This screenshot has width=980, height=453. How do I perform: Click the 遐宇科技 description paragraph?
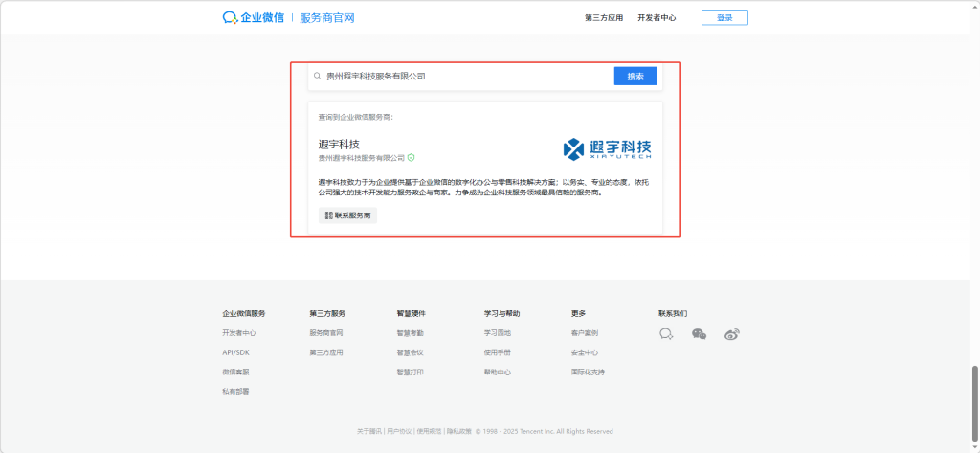(x=483, y=188)
